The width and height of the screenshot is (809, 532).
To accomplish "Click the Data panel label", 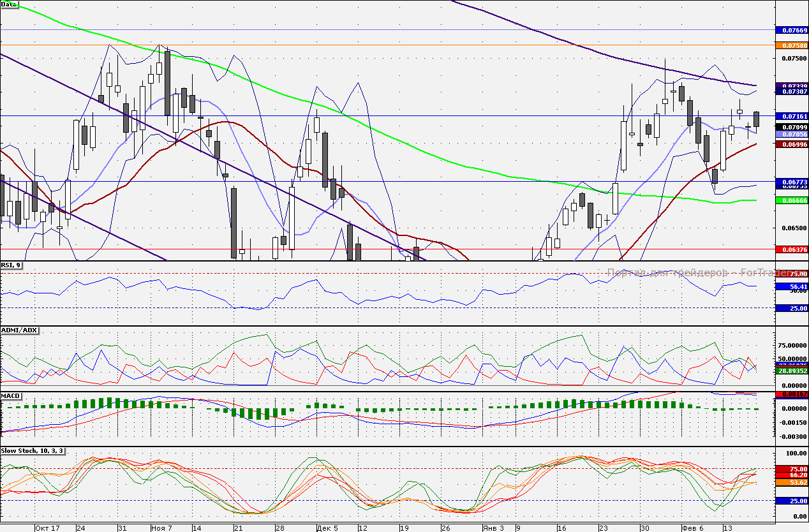I will [10, 4].
